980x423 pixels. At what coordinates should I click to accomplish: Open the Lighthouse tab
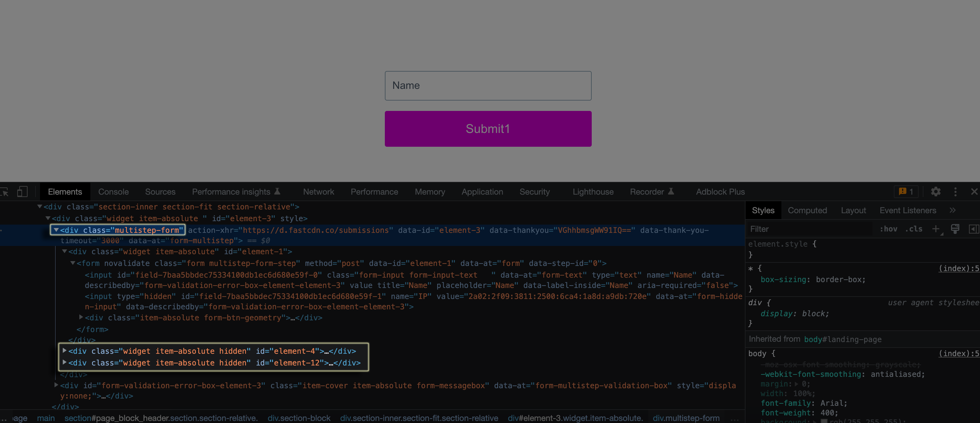click(593, 192)
